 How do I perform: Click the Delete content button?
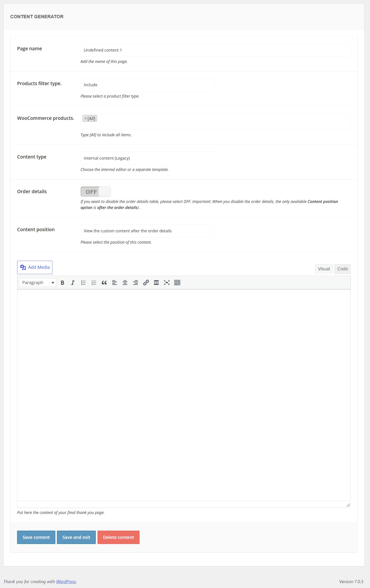[118, 537]
